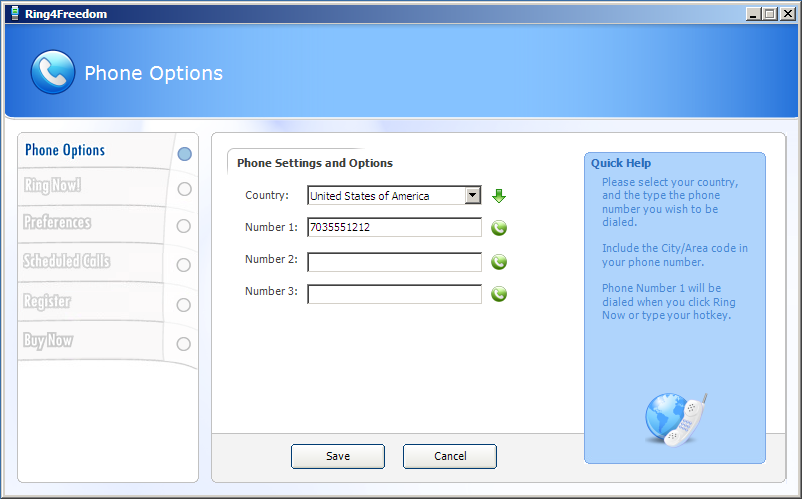This screenshot has width=802, height=499.
Task: Go to the Ring Now! section
Action: tap(52, 185)
